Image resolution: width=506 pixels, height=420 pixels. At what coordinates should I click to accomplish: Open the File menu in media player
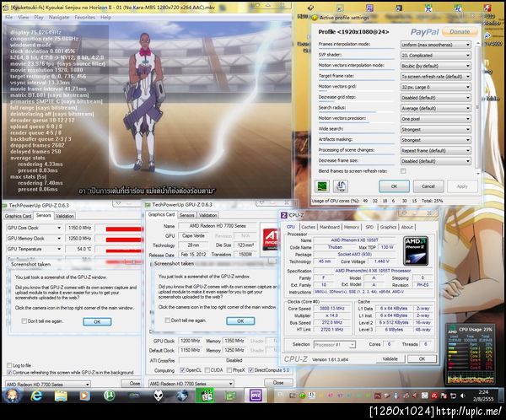[x=9, y=17]
